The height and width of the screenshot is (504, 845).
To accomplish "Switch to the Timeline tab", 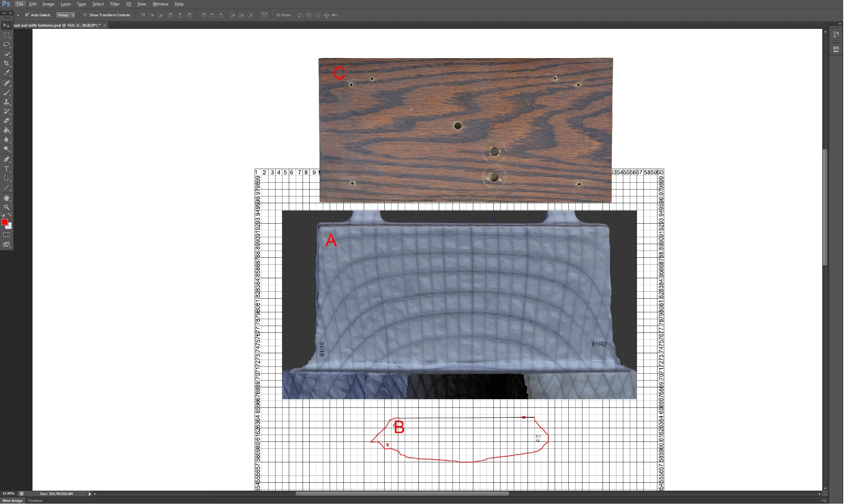I will coord(35,501).
